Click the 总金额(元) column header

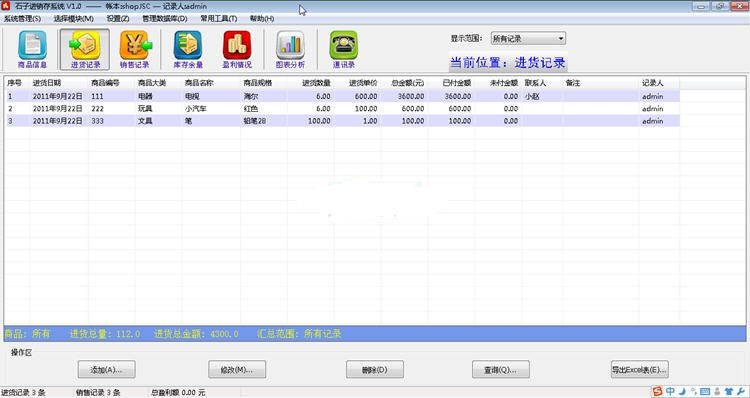click(404, 83)
